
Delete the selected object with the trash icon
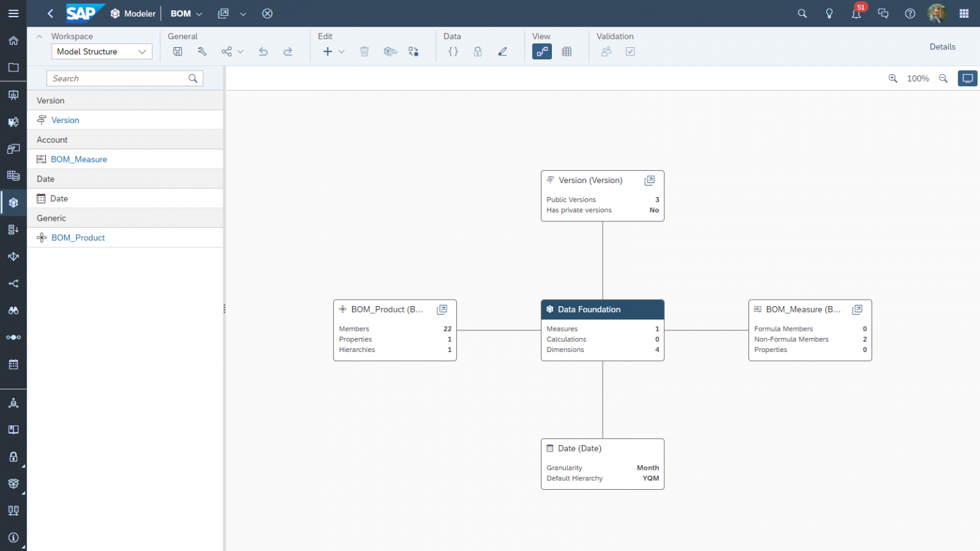coord(364,51)
